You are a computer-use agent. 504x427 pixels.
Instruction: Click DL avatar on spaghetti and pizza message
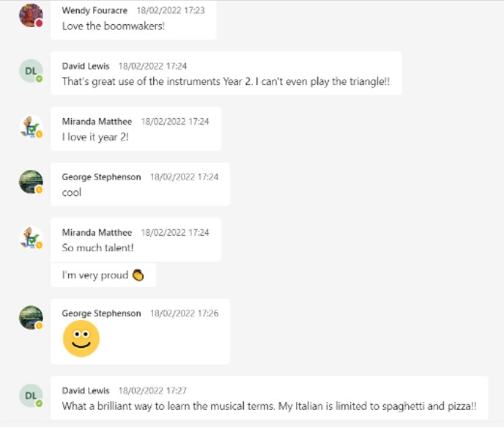tap(31, 396)
